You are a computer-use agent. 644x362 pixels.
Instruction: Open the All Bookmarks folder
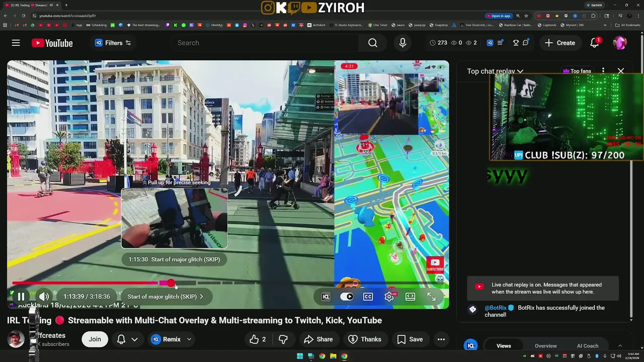click(627, 25)
